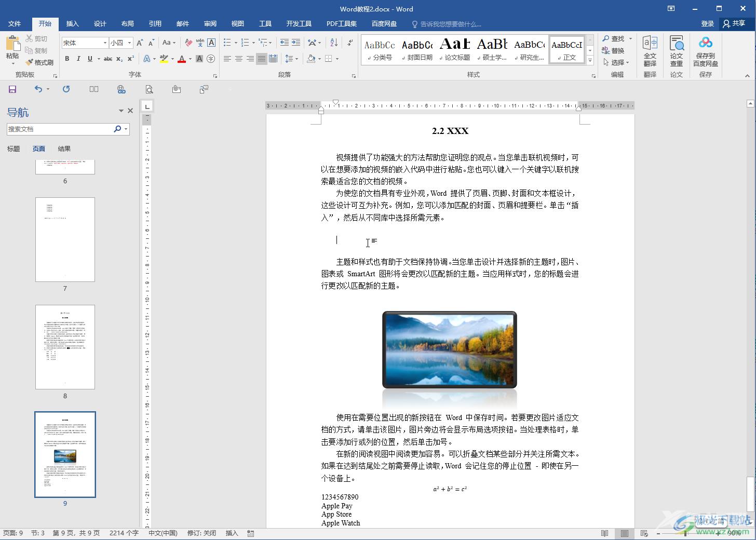Toggle bold formatting

pos(67,59)
